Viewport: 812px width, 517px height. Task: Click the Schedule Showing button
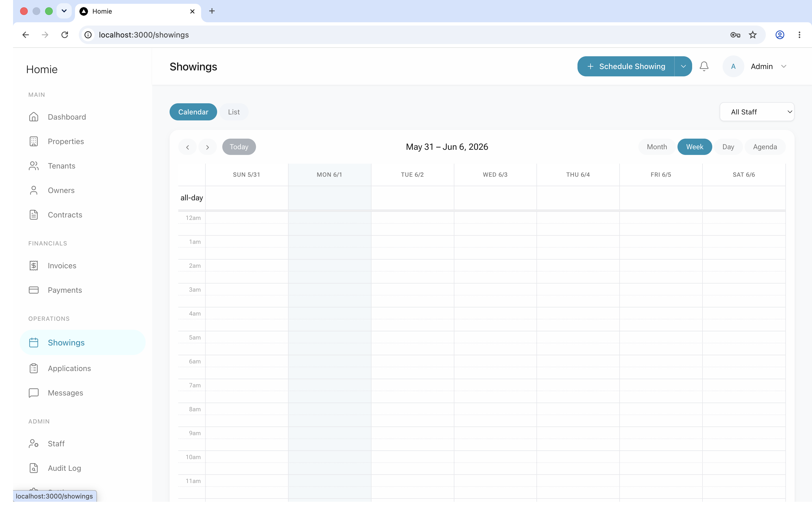626,66
